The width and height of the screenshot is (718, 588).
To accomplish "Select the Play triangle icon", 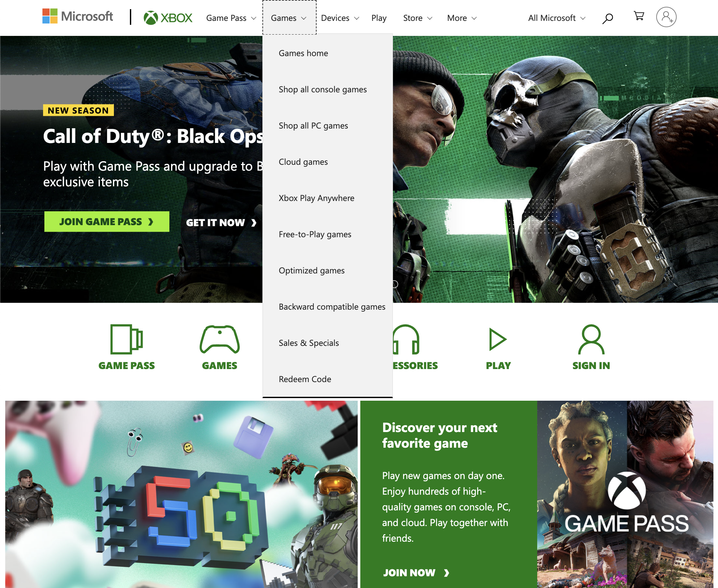I will pos(497,339).
